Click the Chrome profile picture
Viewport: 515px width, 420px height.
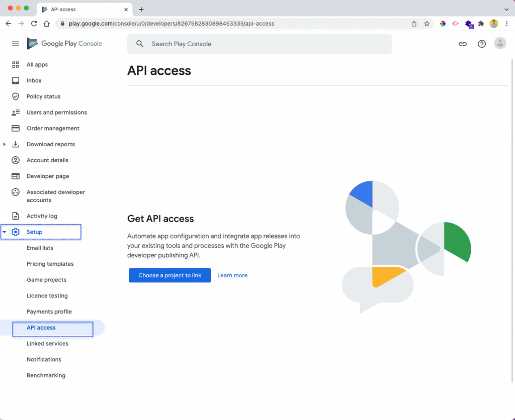pyautogui.click(x=494, y=24)
